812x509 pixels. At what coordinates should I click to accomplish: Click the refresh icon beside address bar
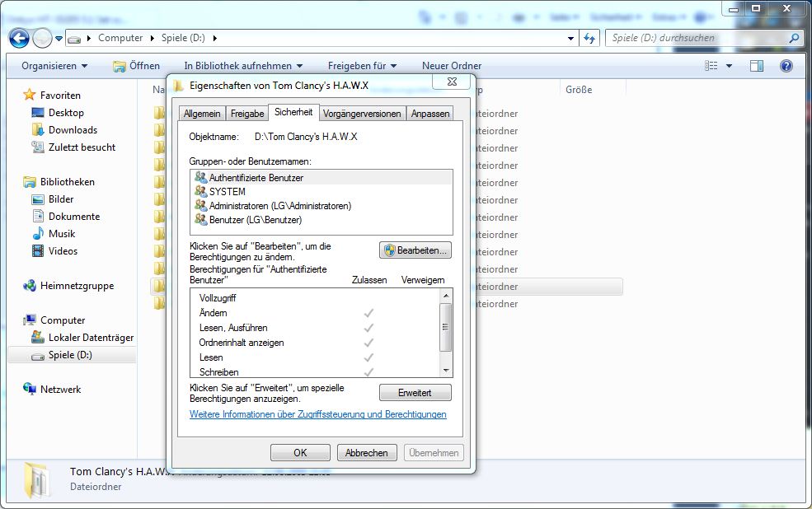click(x=590, y=38)
